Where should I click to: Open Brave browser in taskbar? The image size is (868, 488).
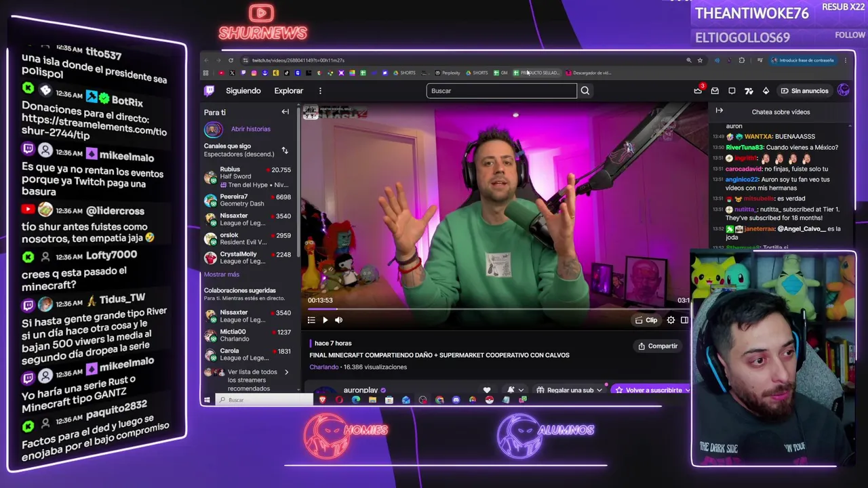coord(322,400)
